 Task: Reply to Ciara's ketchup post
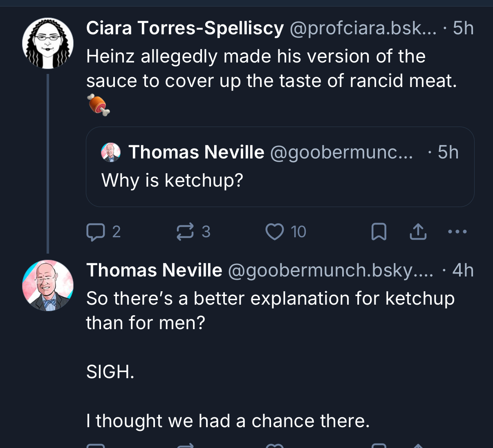click(95, 232)
